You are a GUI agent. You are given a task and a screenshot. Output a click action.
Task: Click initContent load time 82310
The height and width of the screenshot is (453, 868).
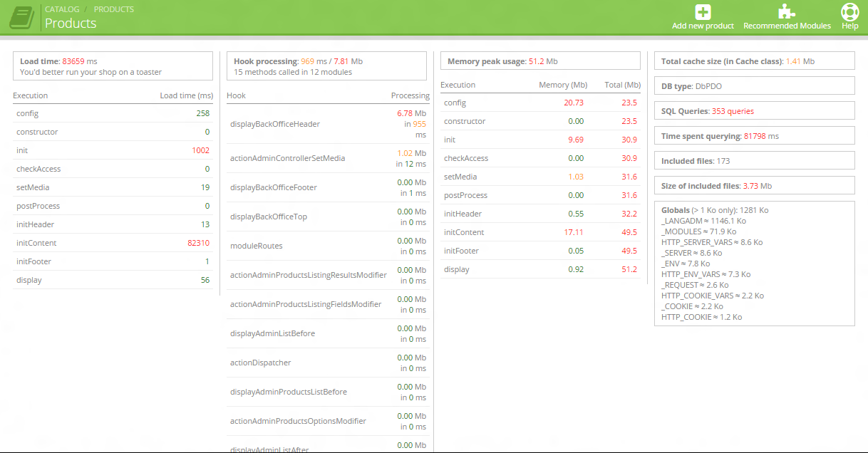point(198,243)
